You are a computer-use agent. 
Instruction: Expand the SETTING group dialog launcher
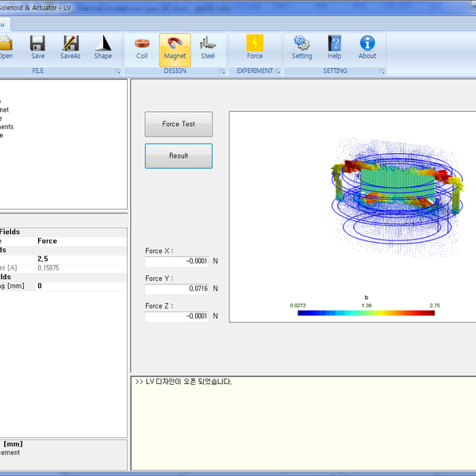[382, 71]
